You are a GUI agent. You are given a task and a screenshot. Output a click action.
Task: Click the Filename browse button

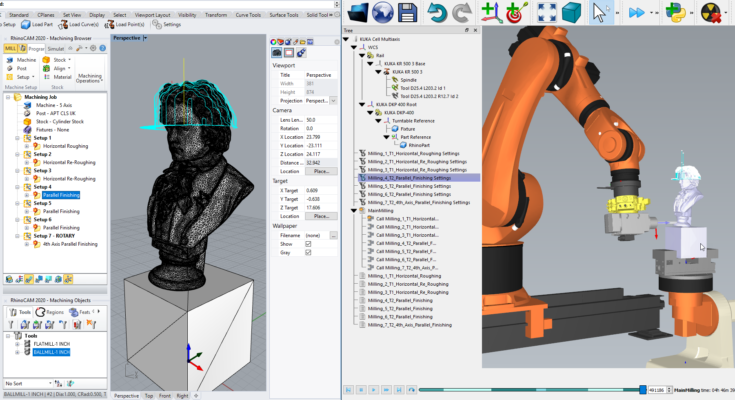point(333,235)
